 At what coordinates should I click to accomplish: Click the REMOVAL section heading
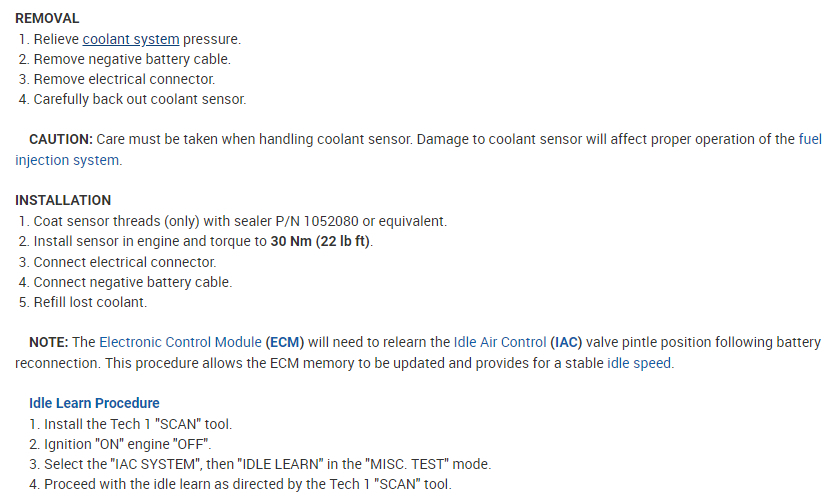47,18
